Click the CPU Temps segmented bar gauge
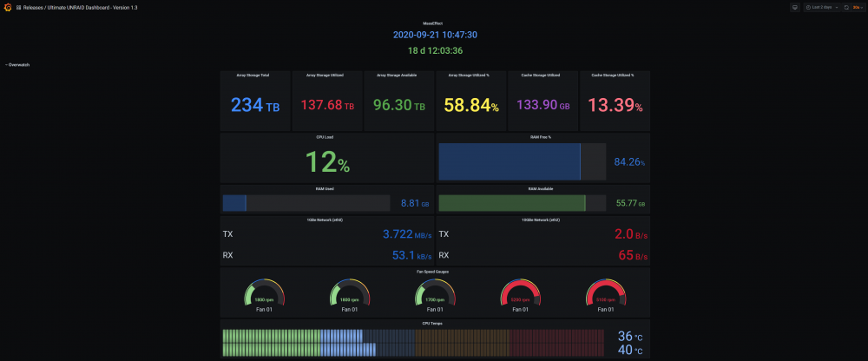Viewport: 868px width, 361px height. pos(413,343)
